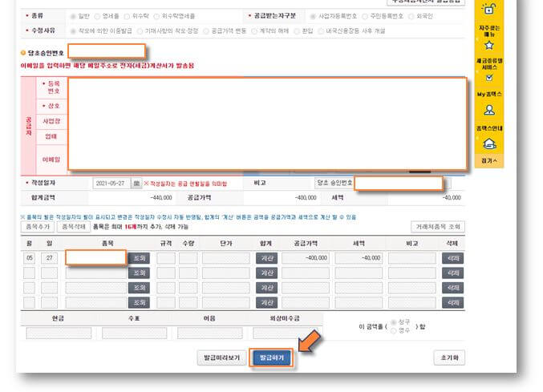Select 위수탁영세율 radio under 종류
The height and width of the screenshot is (392, 543).
156,16
